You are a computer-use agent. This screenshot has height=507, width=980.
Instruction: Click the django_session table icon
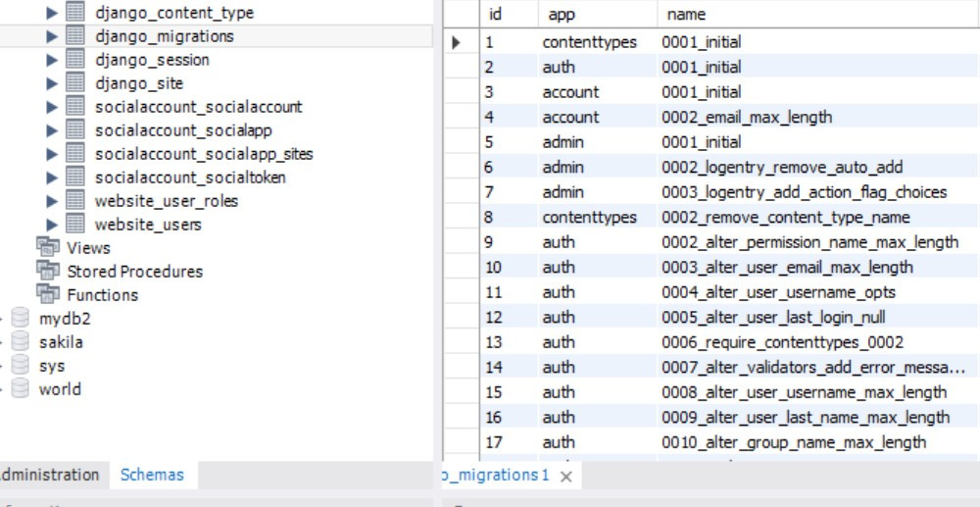(75, 60)
